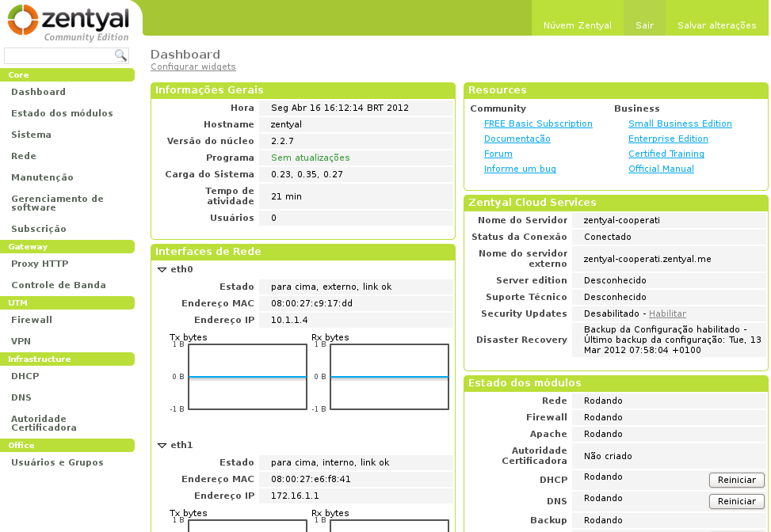Open DHCP in the sidebar
The width and height of the screenshot is (771, 532).
click(x=25, y=376)
